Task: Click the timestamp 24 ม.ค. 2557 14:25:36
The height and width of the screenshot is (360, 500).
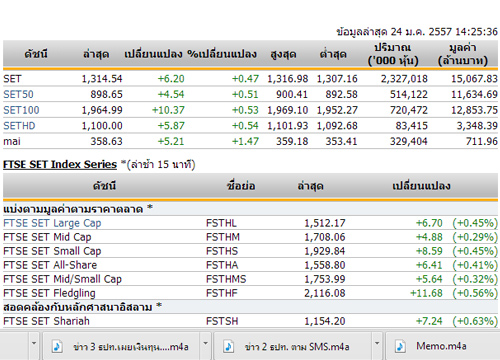Action: pyautogui.click(x=444, y=32)
